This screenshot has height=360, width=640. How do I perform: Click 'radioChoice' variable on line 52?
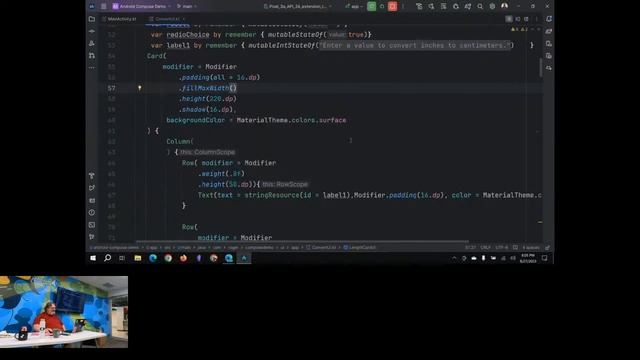pyautogui.click(x=188, y=35)
